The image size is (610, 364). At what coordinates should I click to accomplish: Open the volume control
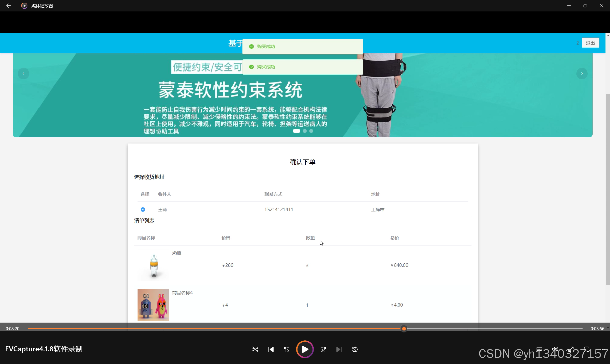click(555, 349)
